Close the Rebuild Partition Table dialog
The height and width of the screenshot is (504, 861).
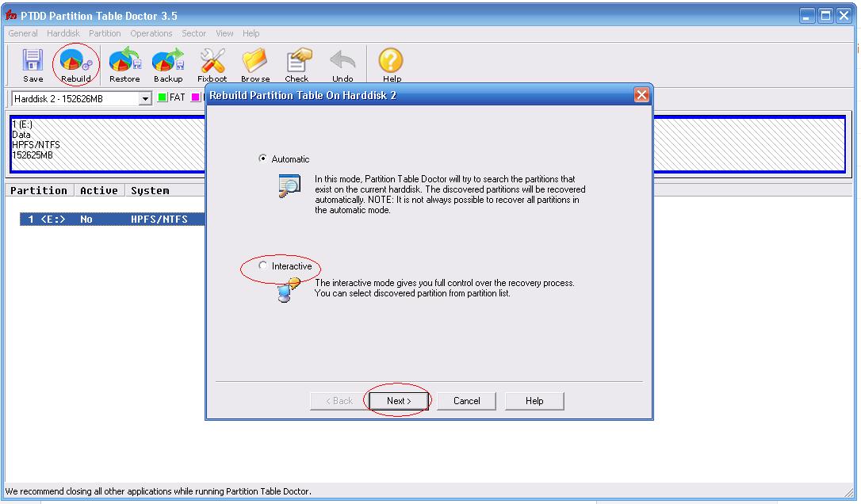(641, 95)
